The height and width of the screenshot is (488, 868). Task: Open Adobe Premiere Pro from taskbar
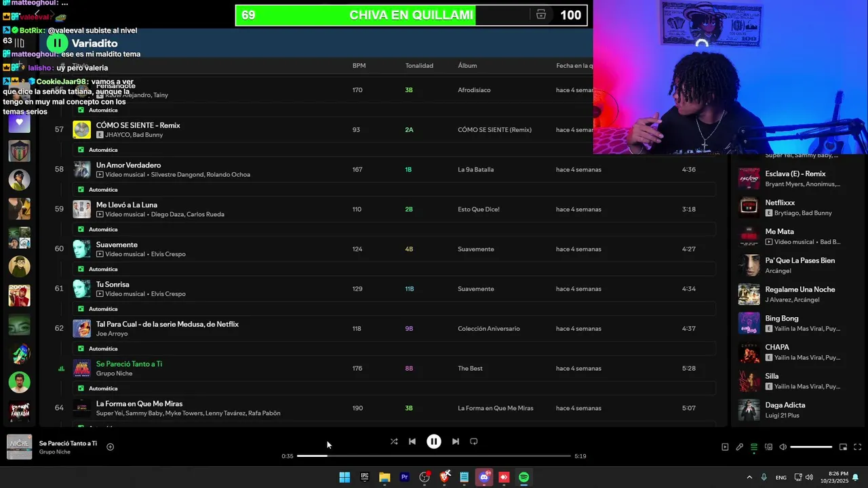pyautogui.click(x=405, y=477)
